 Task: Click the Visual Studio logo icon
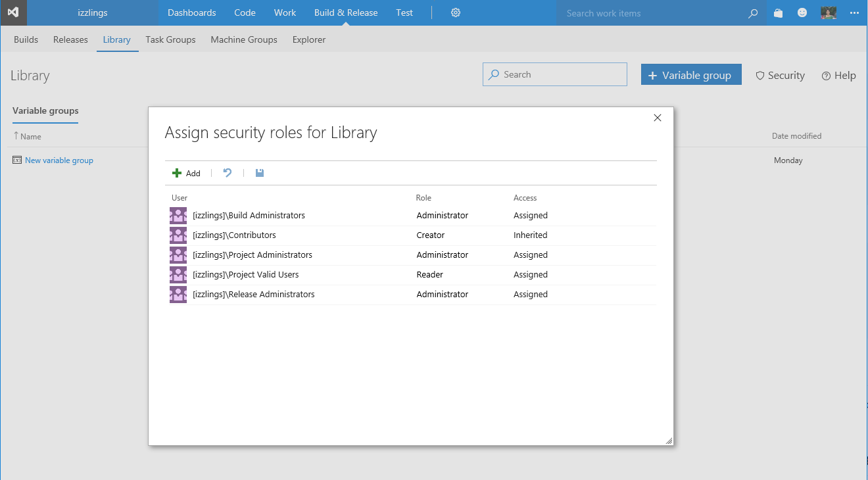pos(13,12)
